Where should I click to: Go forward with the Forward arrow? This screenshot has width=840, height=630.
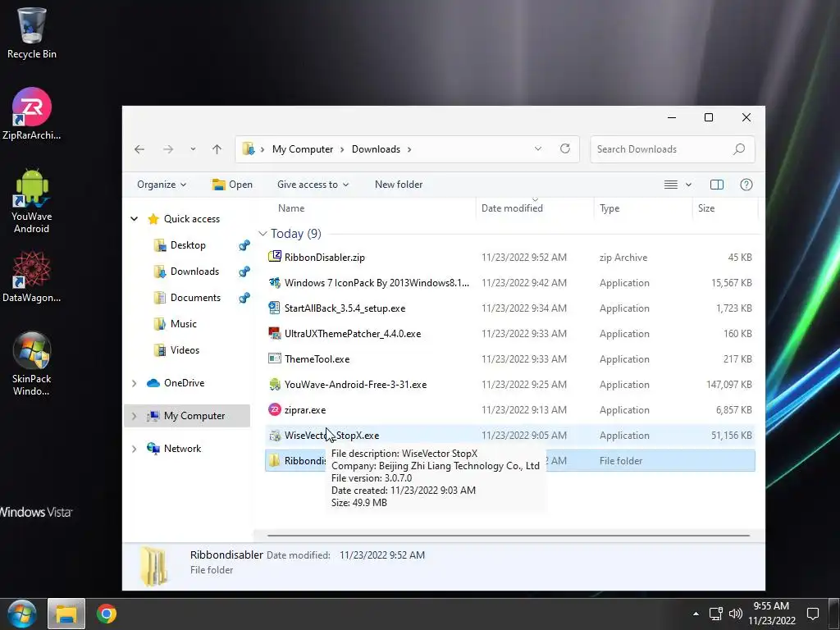click(168, 149)
